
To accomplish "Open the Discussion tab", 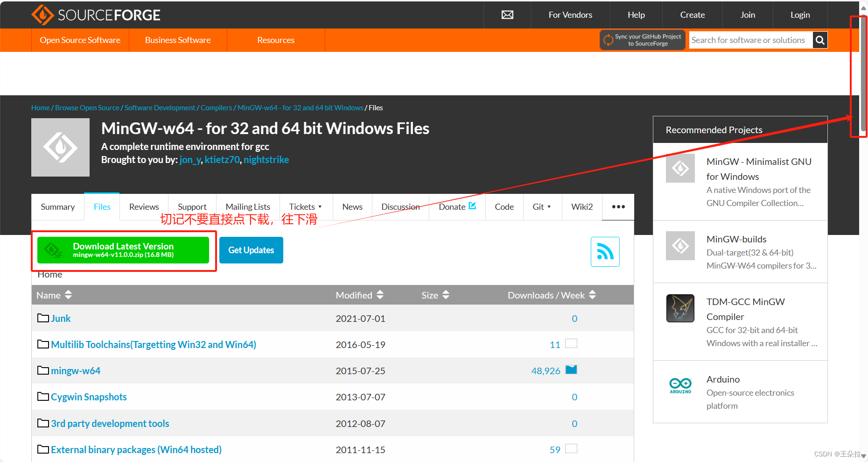I will click(x=401, y=207).
